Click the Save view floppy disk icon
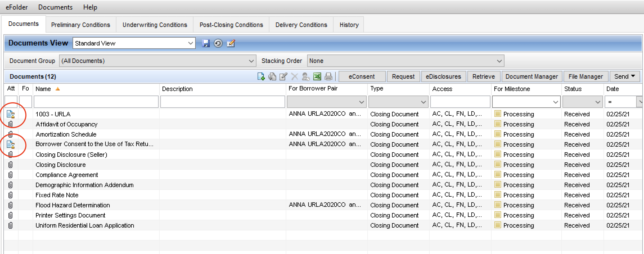644x254 pixels. pos(206,43)
